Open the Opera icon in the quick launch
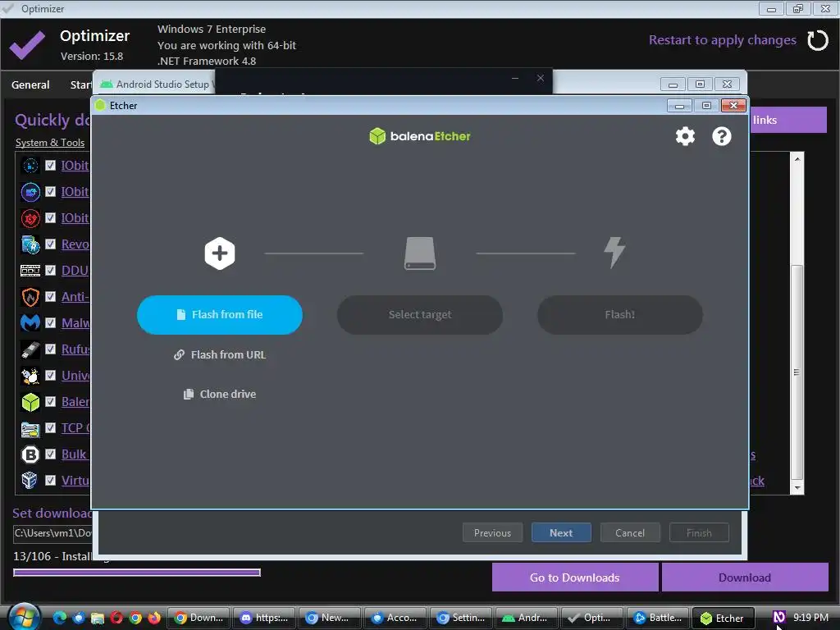Viewport: 840px width, 630px height. 116,618
